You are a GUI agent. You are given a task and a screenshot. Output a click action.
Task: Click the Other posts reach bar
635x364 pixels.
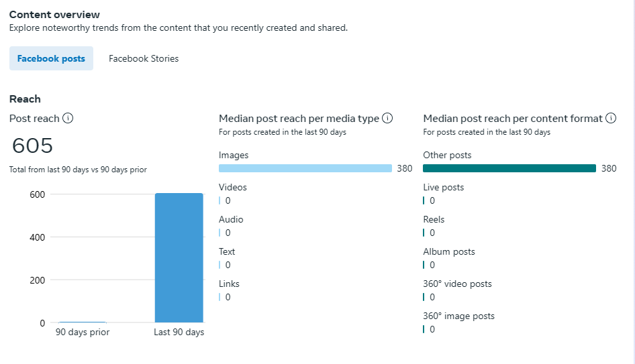509,168
